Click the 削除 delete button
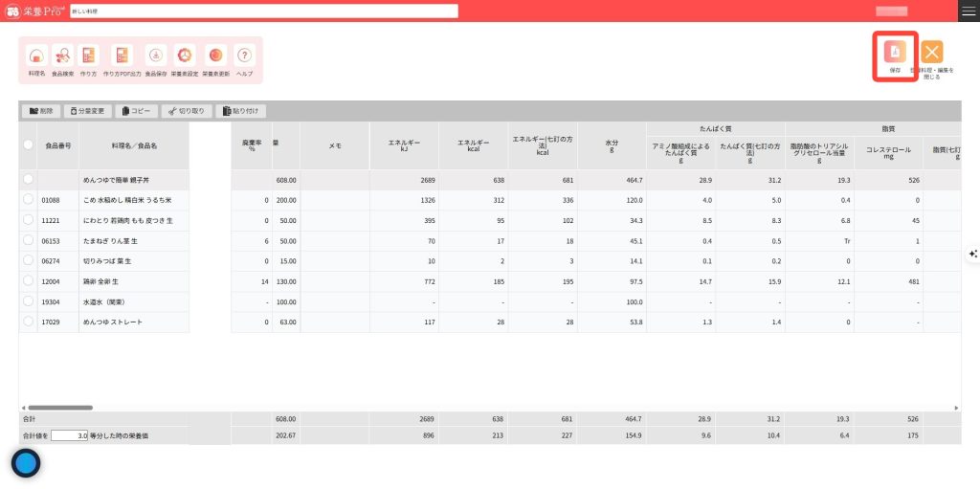The height and width of the screenshot is (489, 980). [41, 111]
